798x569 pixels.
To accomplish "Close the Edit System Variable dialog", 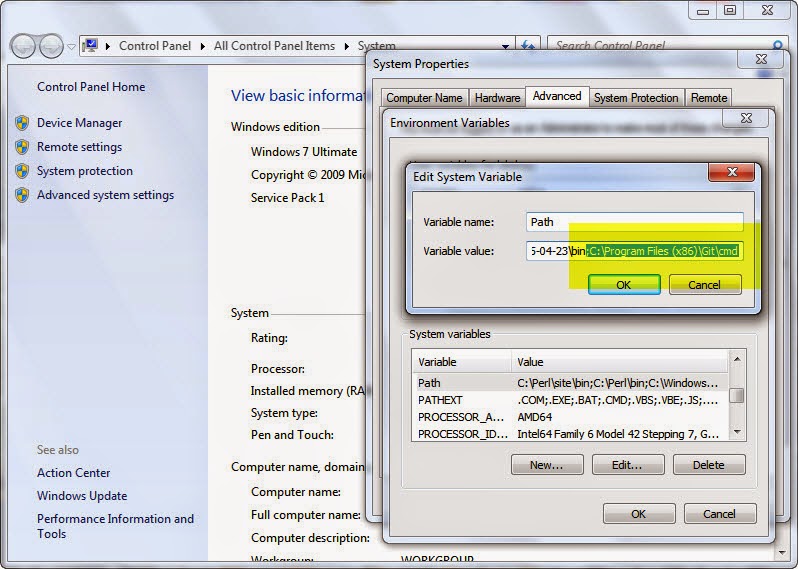I will click(732, 172).
